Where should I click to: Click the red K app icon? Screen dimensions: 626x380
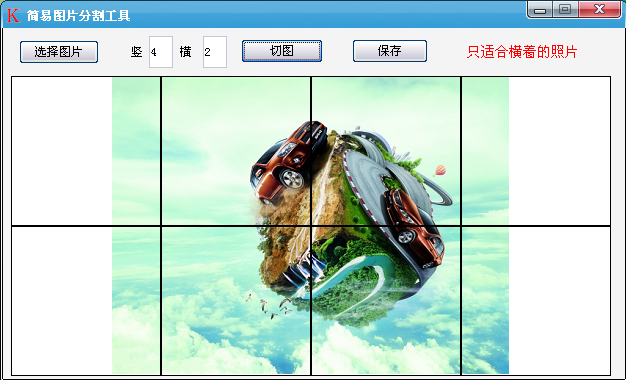13,16
